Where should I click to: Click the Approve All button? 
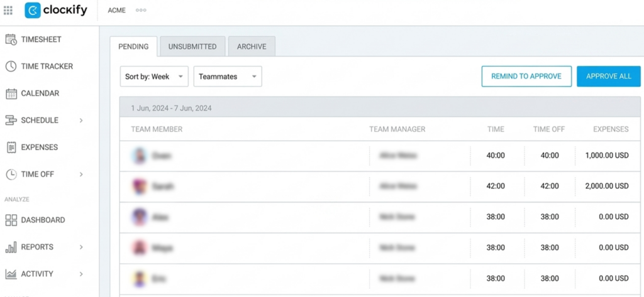click(609, 77)
